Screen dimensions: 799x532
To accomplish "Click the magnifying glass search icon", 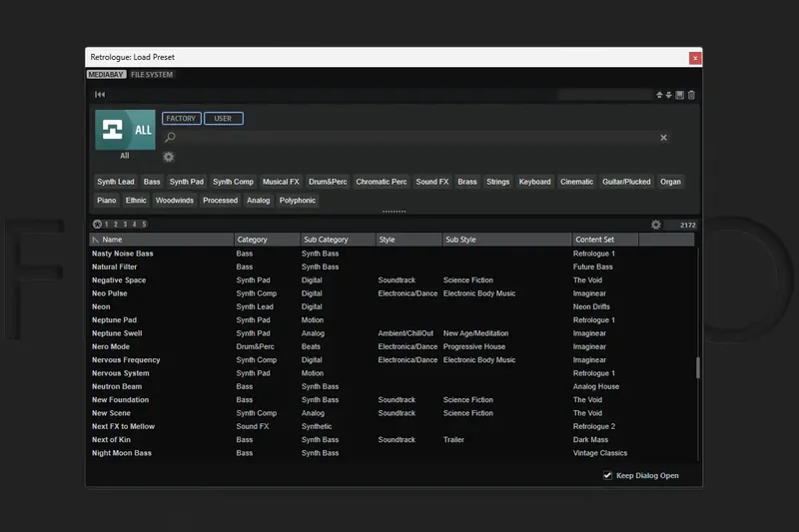I will 171,138.
